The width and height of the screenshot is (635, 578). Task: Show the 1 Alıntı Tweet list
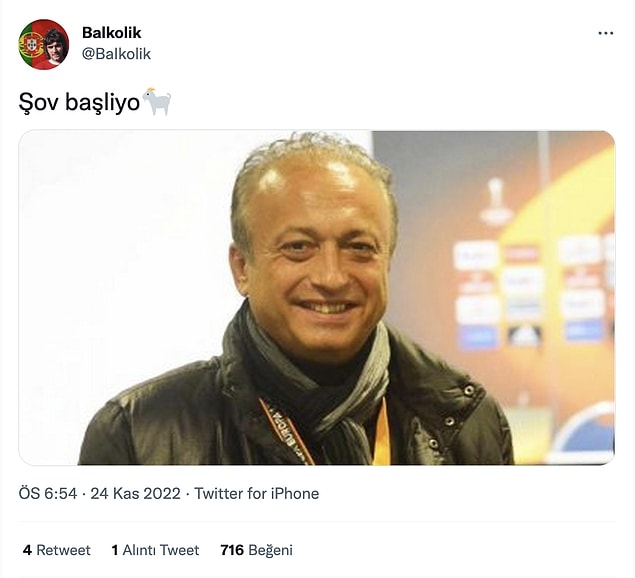[x=155, y=550]
